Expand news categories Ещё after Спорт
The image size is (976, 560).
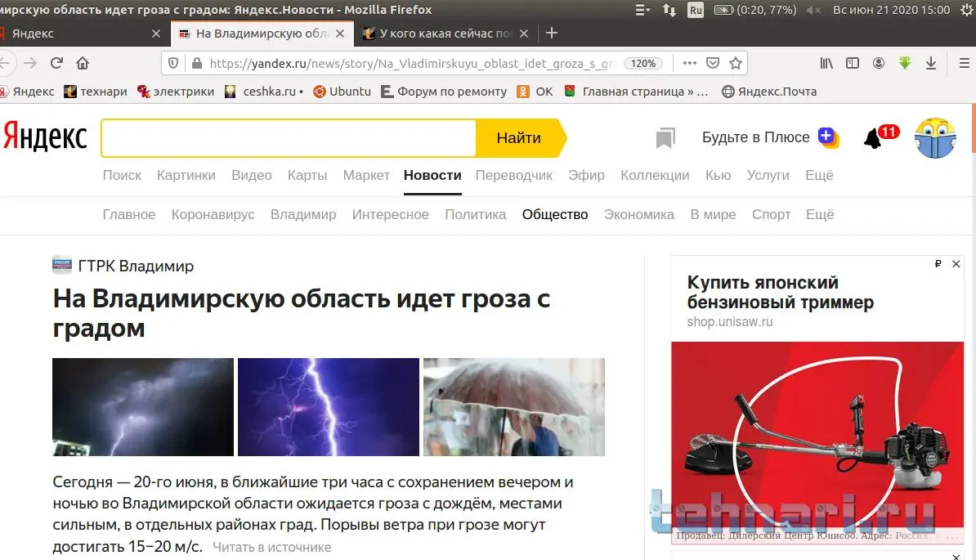820,215
